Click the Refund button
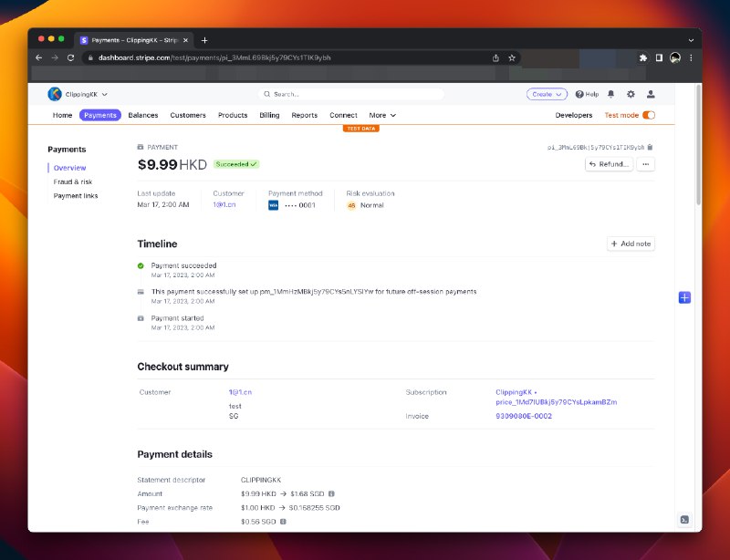Viewport: 730px width, 560px height. [609, 164]
